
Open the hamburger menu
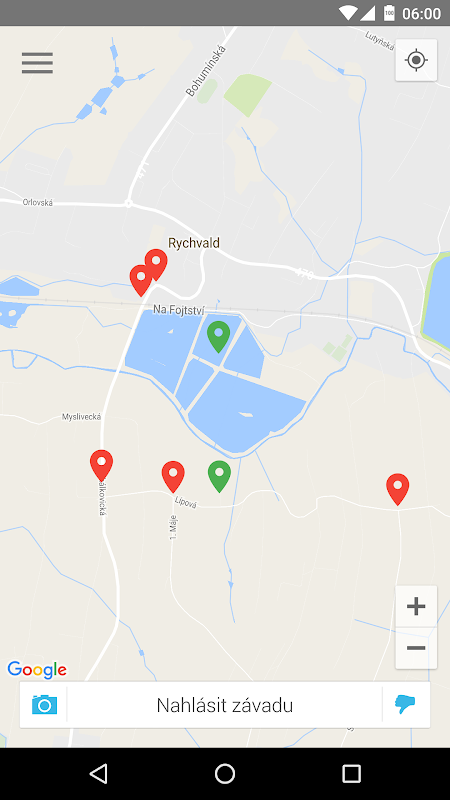(37, 63)
